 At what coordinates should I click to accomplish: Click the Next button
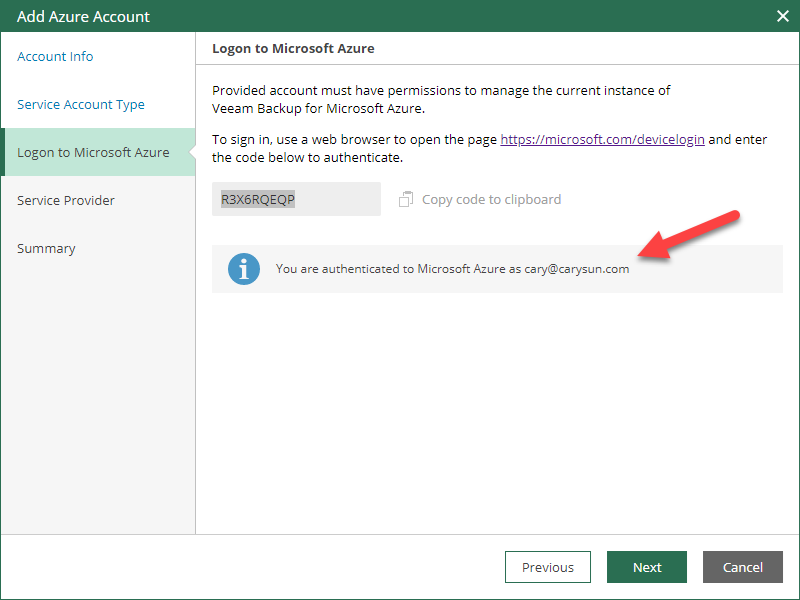646,567
